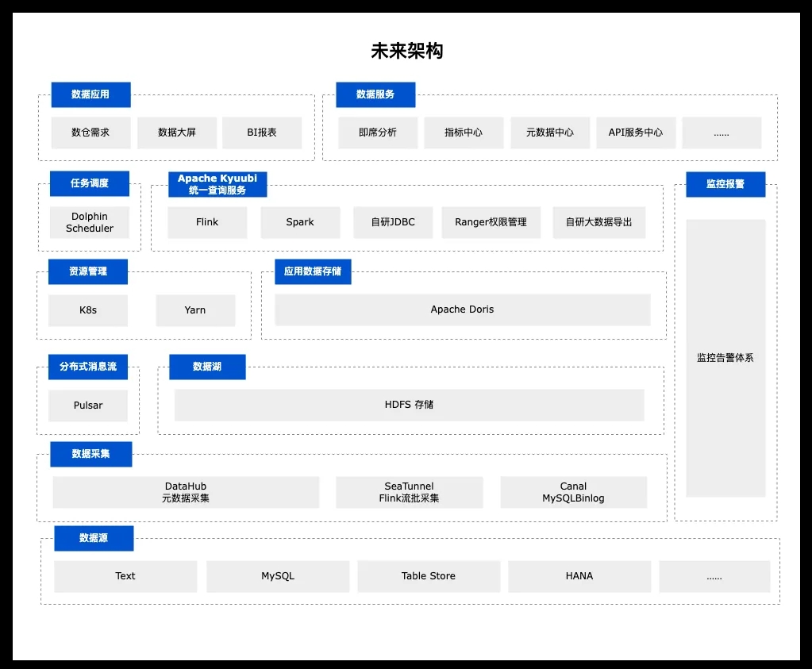Click the Pulsar box
Viewport: 812px width, 669px height.
tap(88, 406)
